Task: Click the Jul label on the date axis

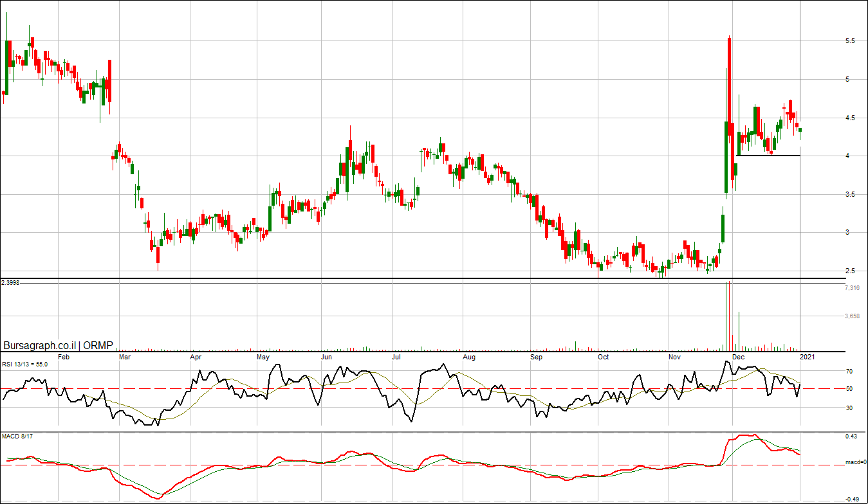Action: tap(396, 355)
